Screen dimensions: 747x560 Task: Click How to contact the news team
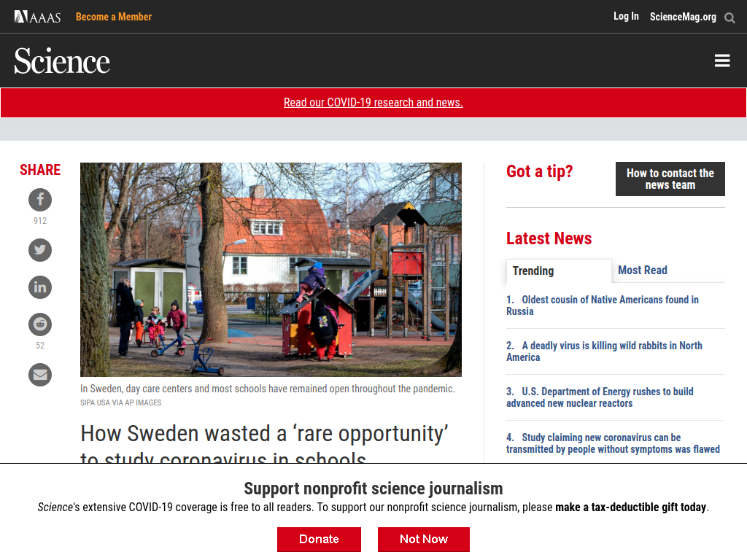point(670,179)
